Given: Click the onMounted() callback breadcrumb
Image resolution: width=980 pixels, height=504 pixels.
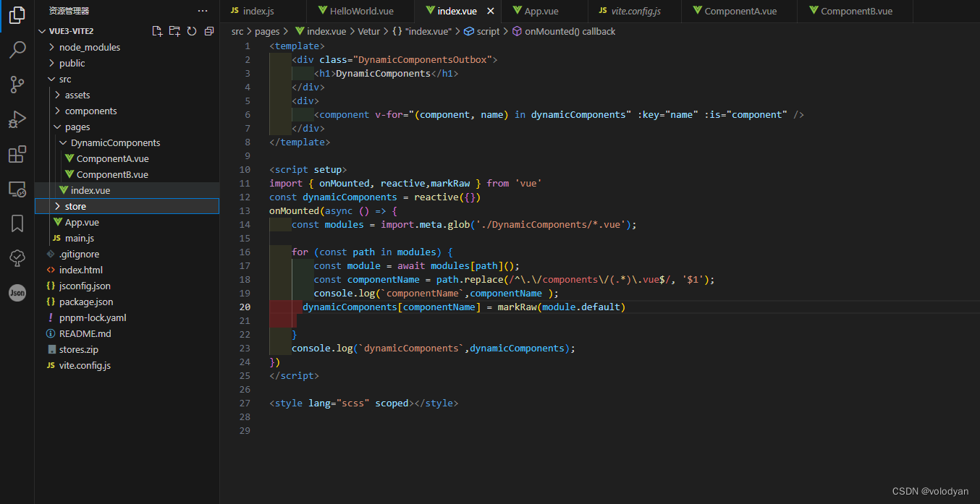Looking at the screenshot, I should [x=563, y=31].
